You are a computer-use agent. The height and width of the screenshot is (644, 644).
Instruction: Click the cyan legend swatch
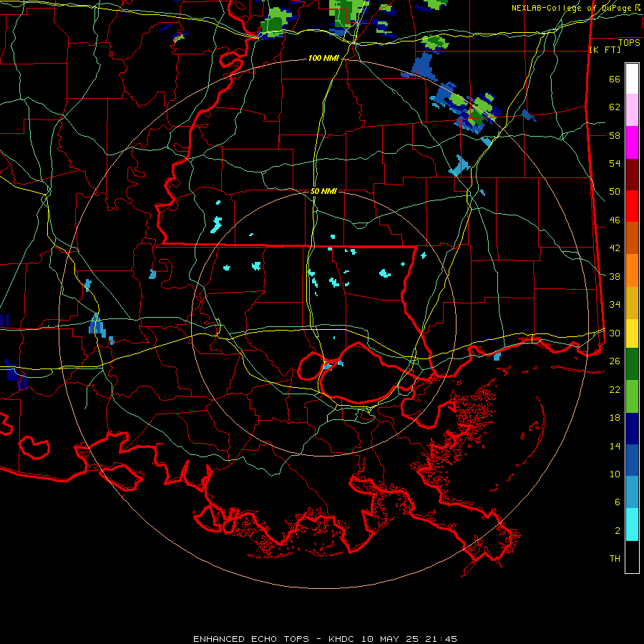tap(632, 525)
